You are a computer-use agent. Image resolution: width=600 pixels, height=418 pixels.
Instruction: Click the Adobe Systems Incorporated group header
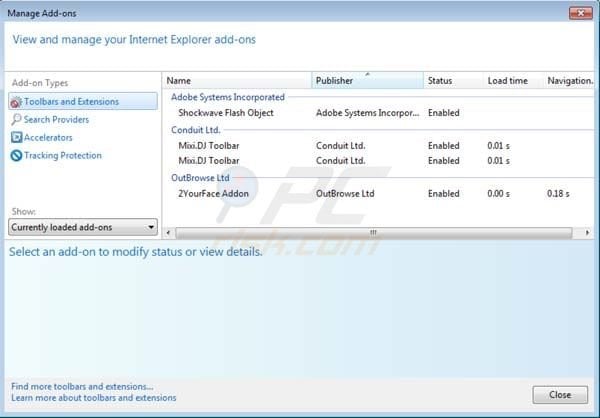point(228,97)
